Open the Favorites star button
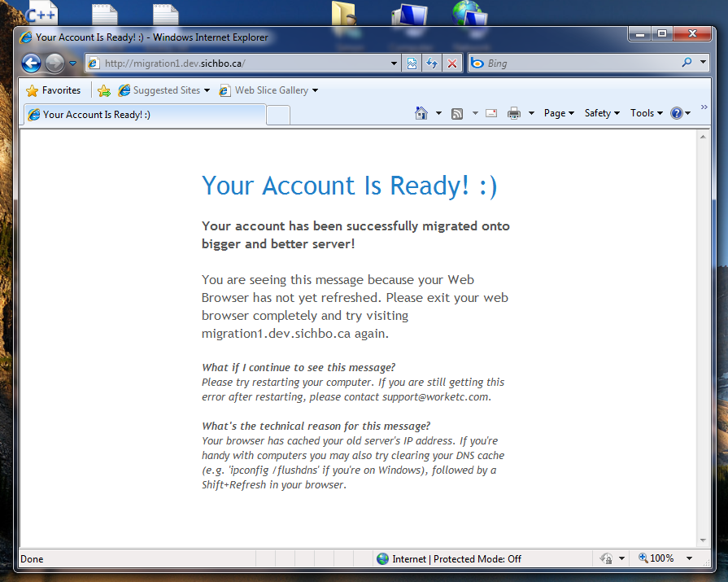 click(x=54, y=90)
